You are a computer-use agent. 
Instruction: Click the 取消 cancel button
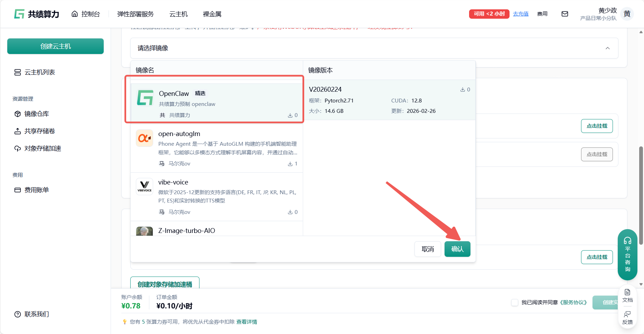(x=428, y=249)
